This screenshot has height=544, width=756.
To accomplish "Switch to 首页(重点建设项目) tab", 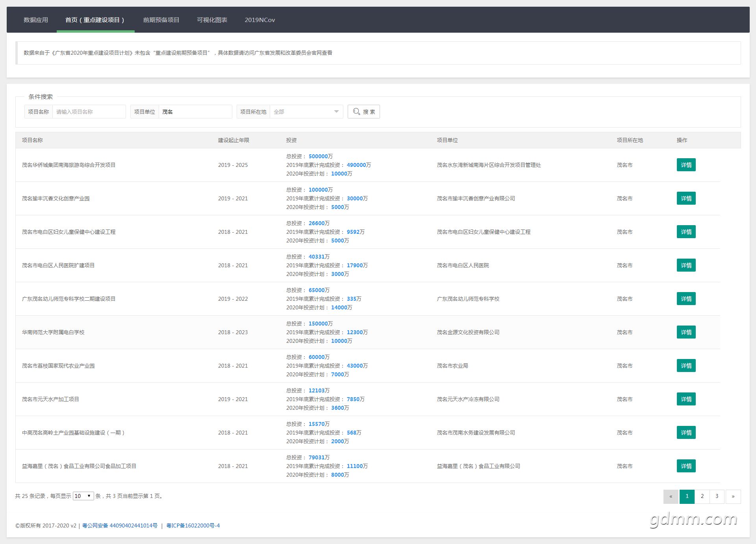I will [95, 20].
